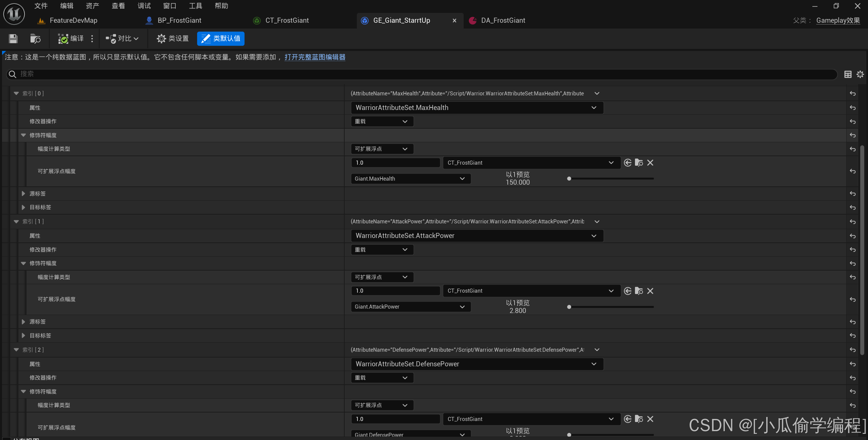Expand 目标标签 under index 1
868x440 pixels.
[x=23, y=335]
